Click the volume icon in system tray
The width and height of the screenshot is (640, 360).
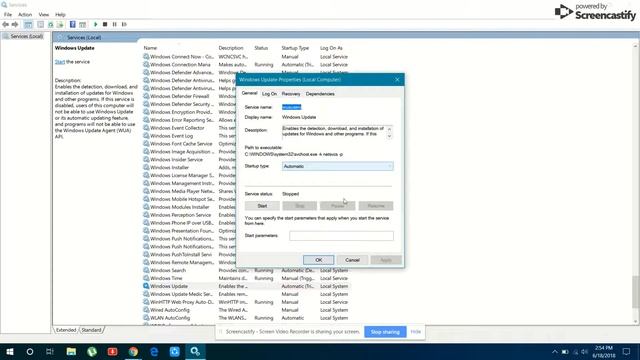click(x=584, y=351)
